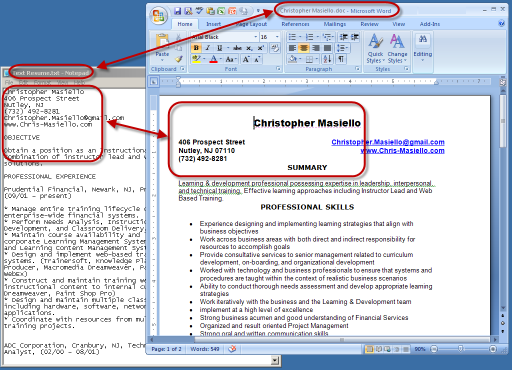Select the Format Painter brush icon

point(179,59)
